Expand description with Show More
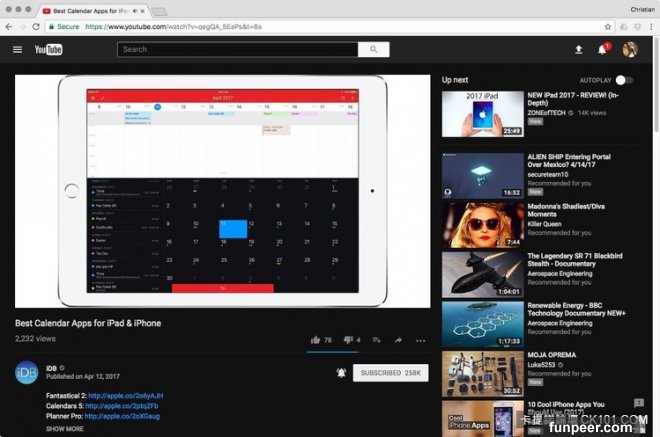660x437 pixels. coord(65,428)
